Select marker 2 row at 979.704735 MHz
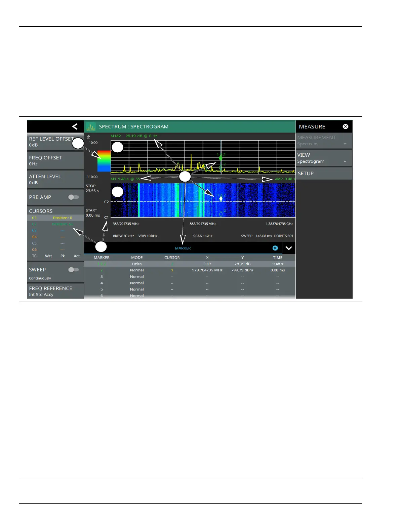 coord(190,270)
